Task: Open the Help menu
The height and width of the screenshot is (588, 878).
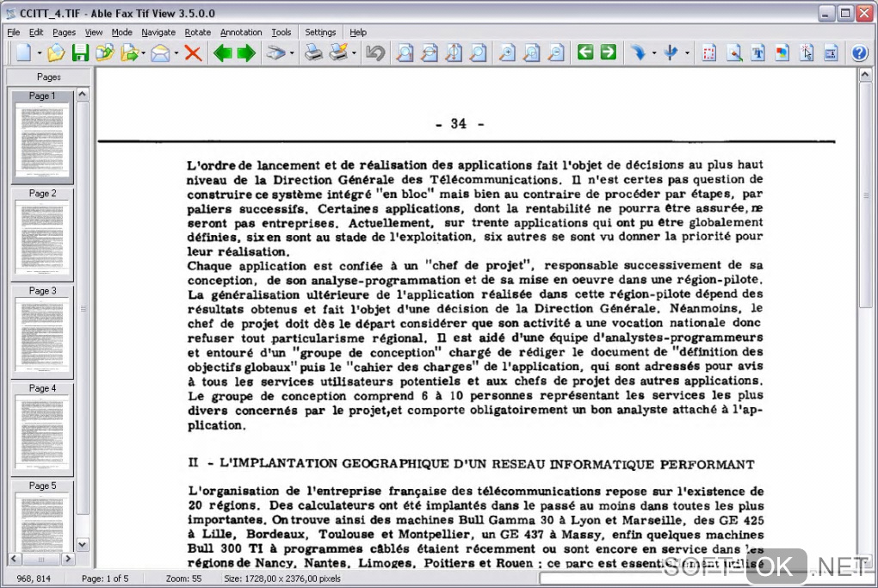Action: [x=358, y=33]
